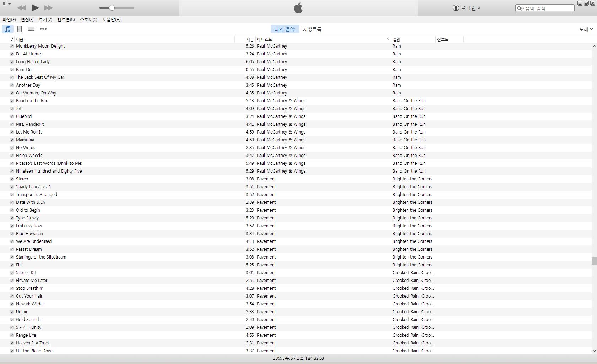597x364 pixels.
Task: Uncheck the Gold Soundz song checkbox
Action: pyautogui.click(x=12, y=320)
